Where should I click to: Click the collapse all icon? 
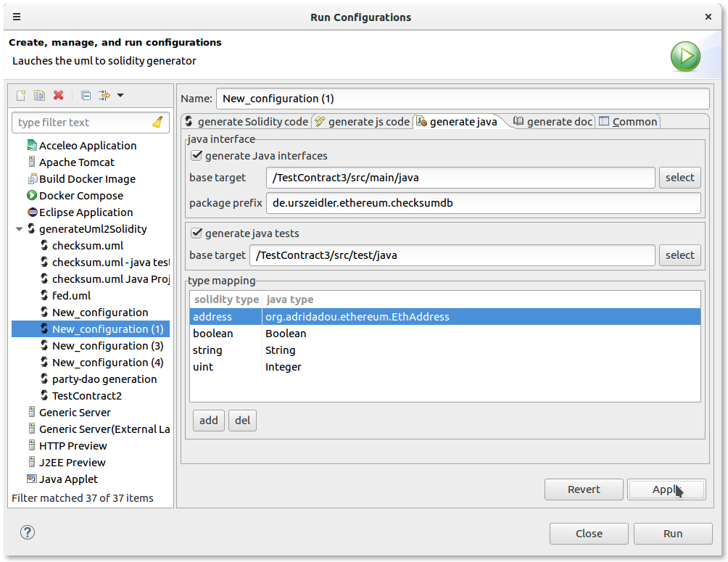click(86, 96)
